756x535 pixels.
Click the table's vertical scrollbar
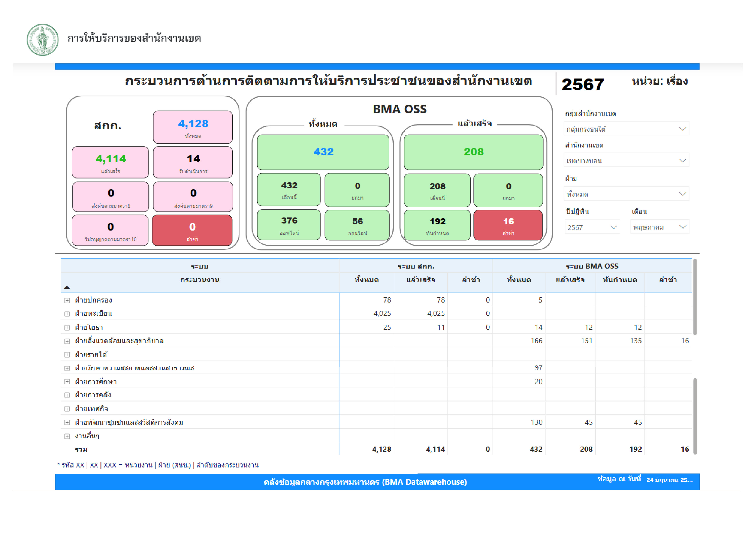695,297
